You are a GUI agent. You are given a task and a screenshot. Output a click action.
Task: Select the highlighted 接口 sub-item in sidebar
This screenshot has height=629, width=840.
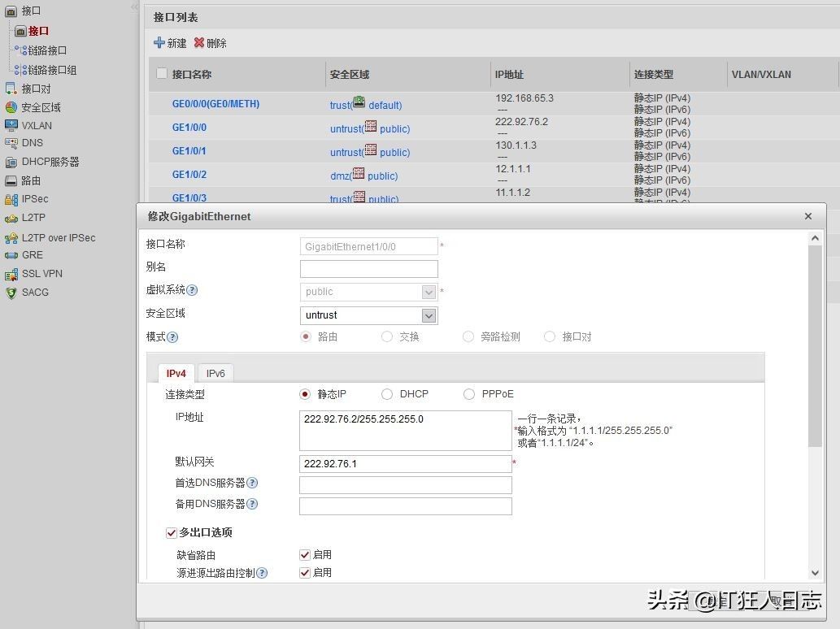(x=38, y=31)
